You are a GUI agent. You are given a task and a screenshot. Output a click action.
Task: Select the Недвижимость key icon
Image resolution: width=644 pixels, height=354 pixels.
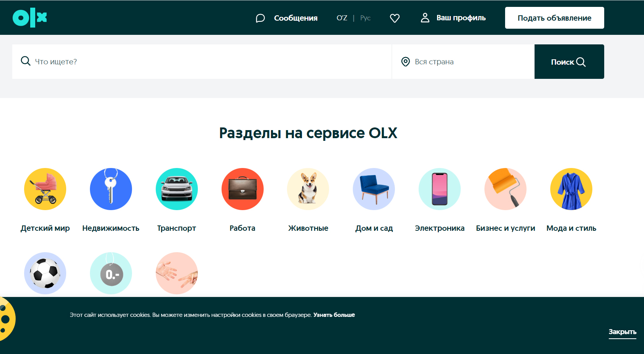point(111,189)
